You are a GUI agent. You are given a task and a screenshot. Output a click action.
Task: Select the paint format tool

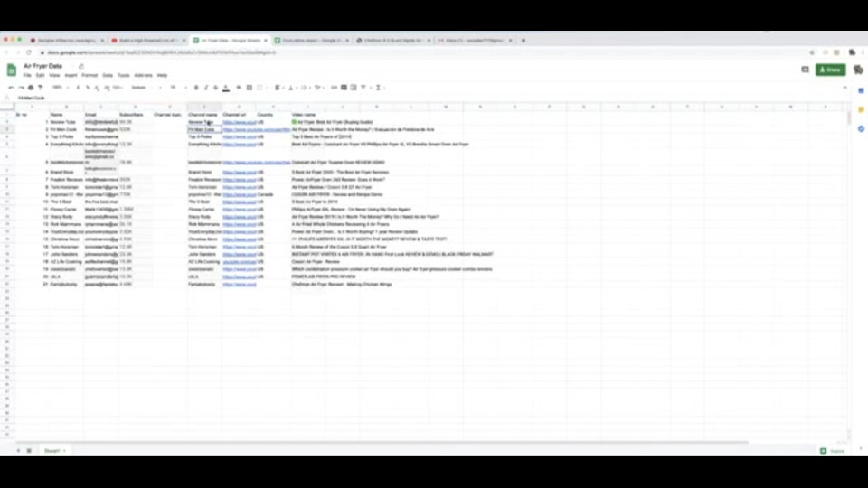(41, 88)
